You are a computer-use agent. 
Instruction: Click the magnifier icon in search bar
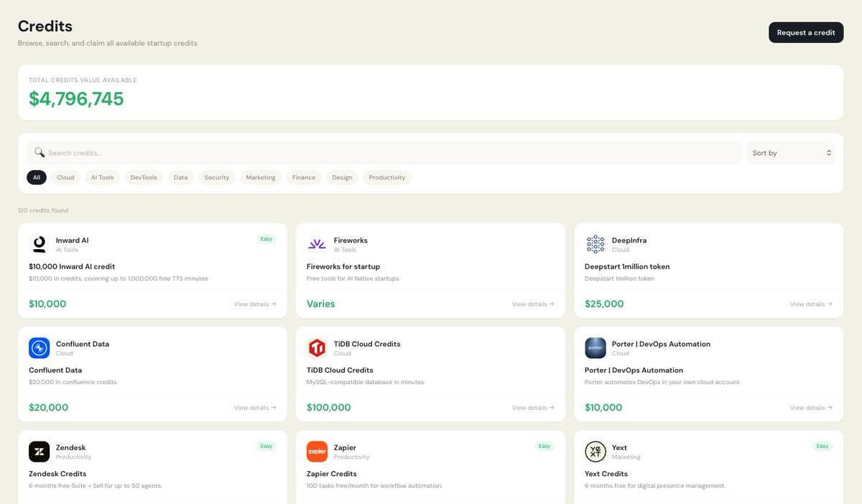[40, 152]
